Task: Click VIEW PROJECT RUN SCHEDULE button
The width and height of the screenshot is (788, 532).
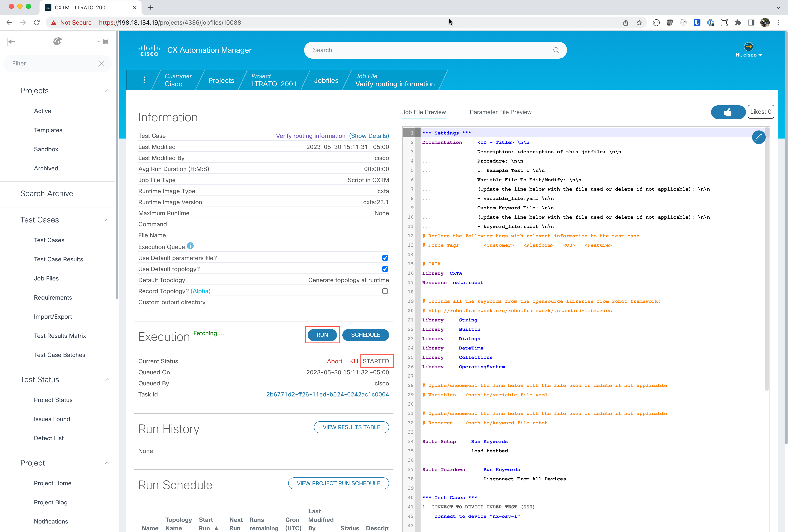Action: (x=338, y=483)
